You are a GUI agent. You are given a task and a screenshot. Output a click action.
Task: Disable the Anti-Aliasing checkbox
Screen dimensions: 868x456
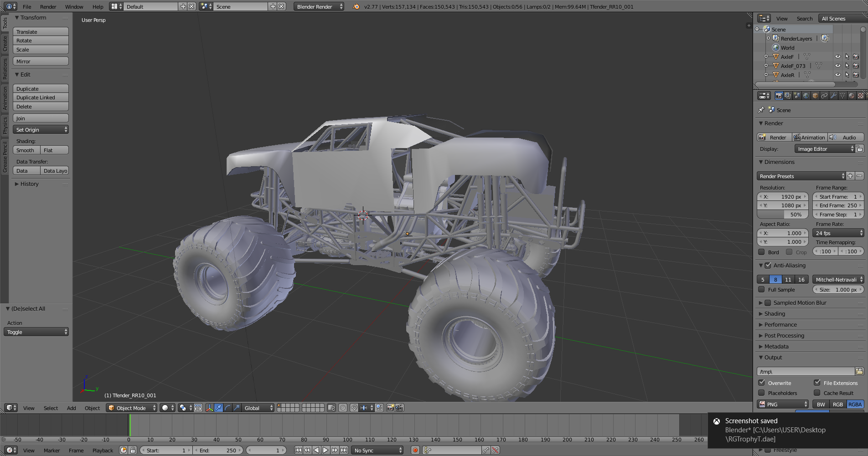(768, 265)
